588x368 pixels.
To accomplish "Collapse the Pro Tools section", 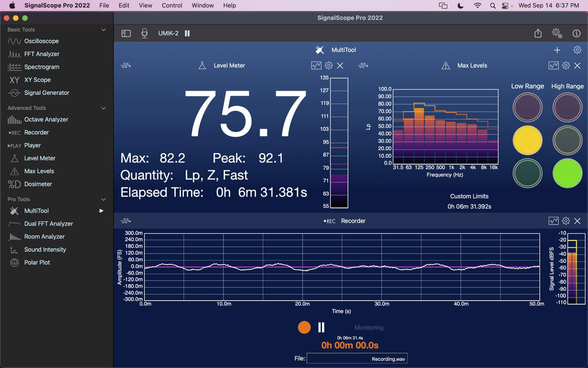I will pos(103,199).
